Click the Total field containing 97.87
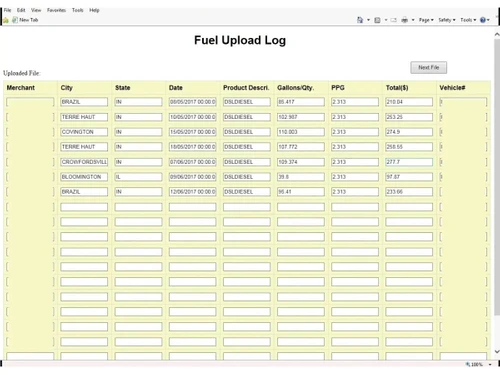 (409, 177)
